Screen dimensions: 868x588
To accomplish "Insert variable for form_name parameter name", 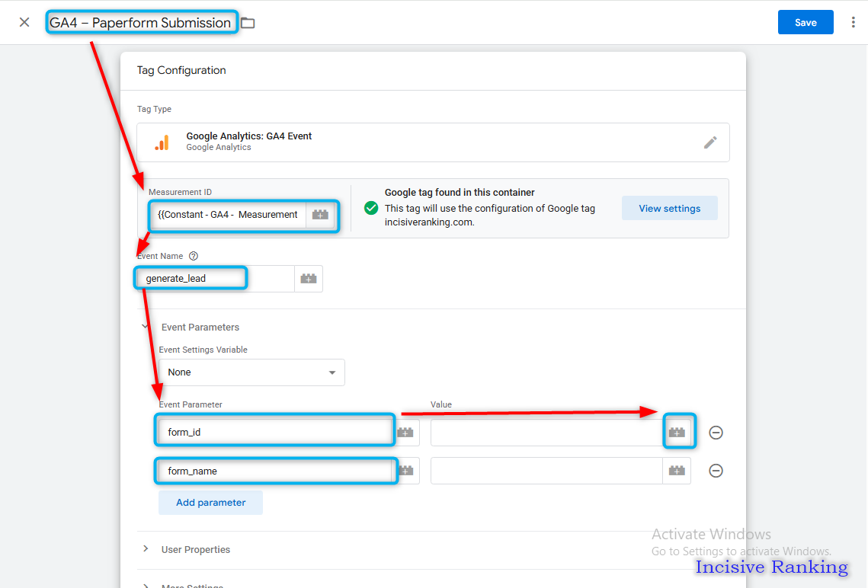I will coord(405,471).
